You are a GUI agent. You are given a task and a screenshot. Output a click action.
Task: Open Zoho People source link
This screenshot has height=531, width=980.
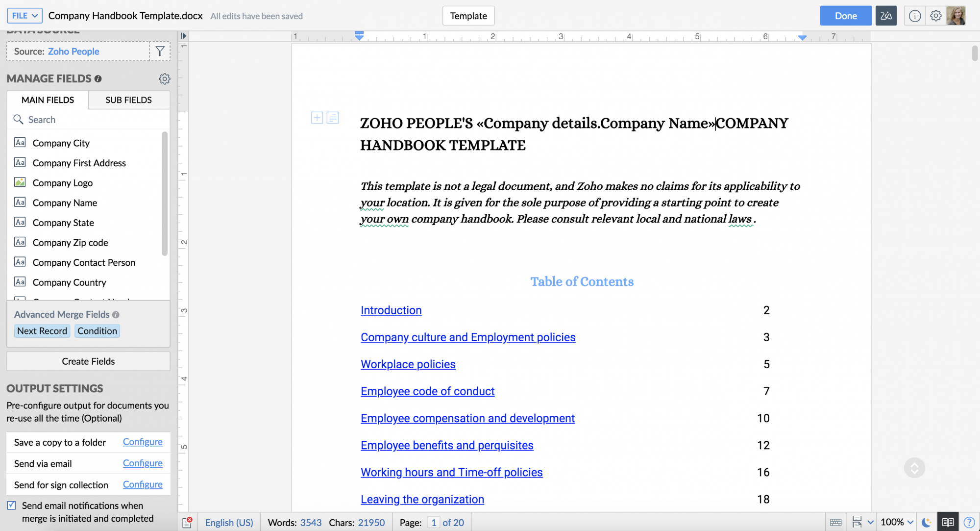(x=73, y=51)
